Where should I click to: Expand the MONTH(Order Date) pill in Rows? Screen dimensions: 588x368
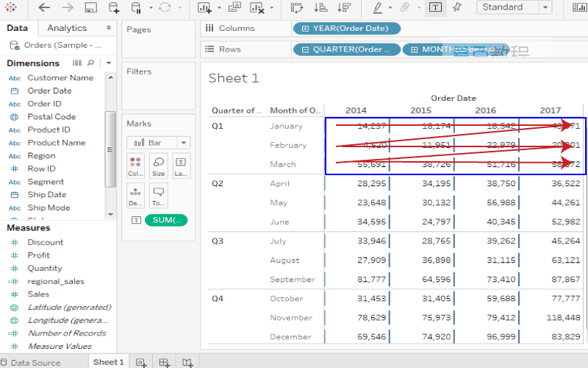pos(414,49)
